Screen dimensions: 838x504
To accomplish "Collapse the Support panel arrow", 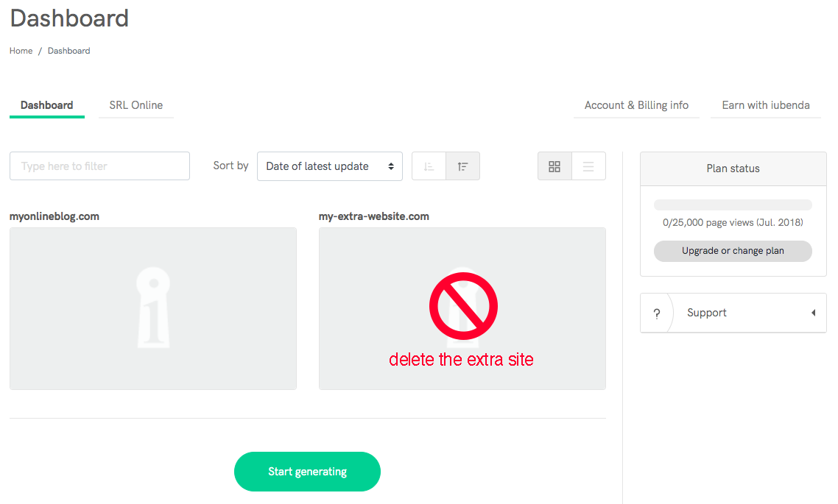I will 812,313.
